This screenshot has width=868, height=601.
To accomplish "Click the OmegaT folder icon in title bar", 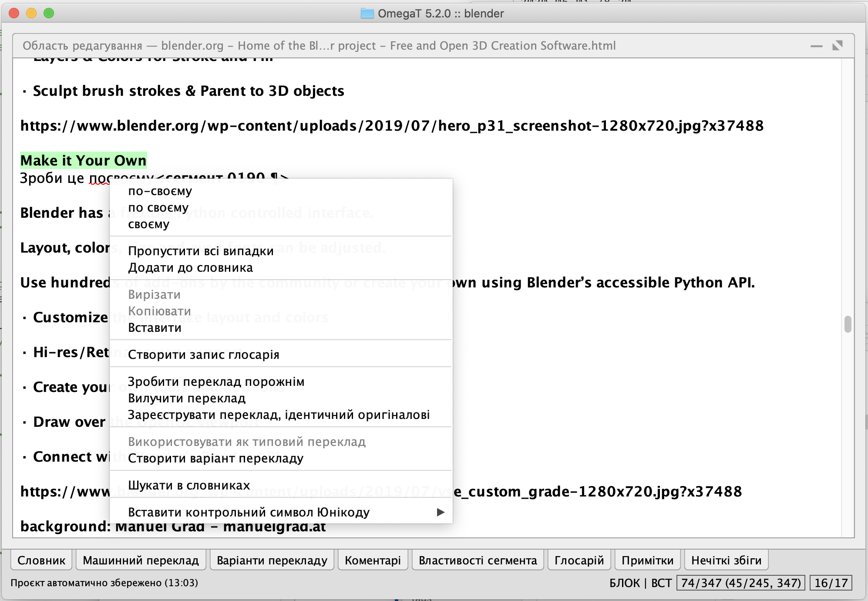I will coord(367,14).
